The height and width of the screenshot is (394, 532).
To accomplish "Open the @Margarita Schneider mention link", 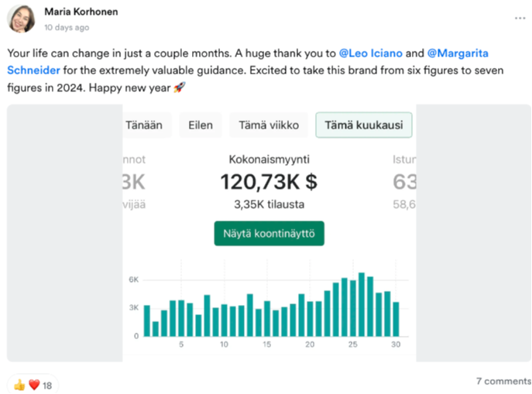I will 457,54.
